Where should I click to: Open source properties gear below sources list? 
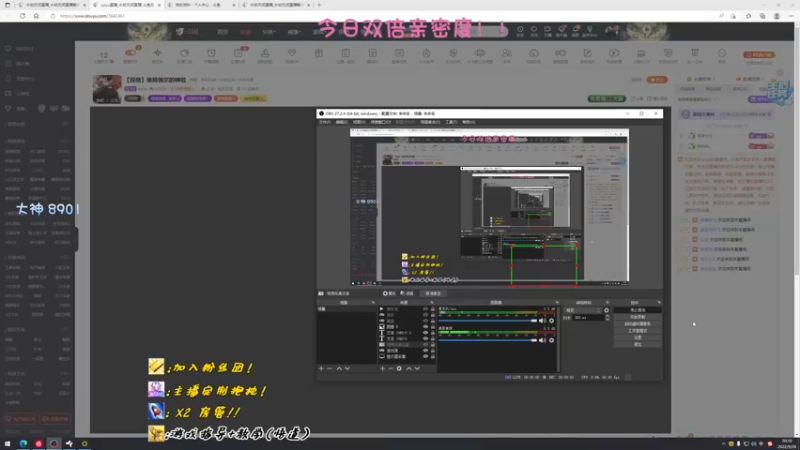[x=399, y=368]
